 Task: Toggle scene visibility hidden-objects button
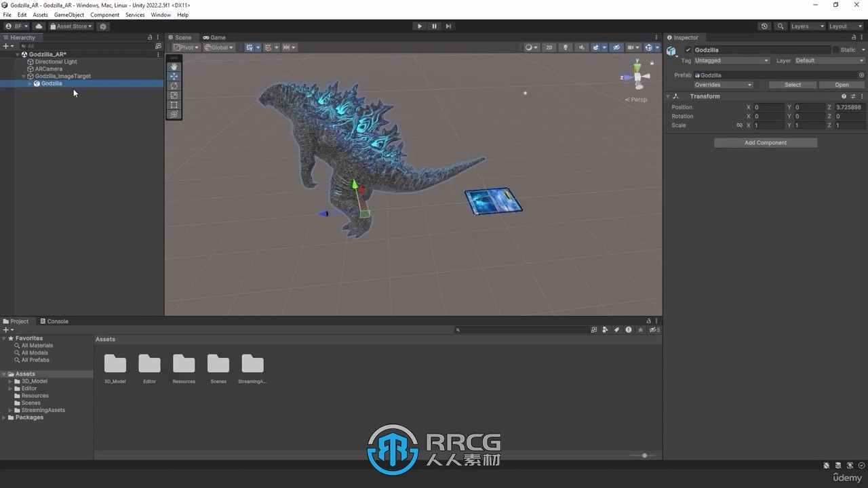616,47
